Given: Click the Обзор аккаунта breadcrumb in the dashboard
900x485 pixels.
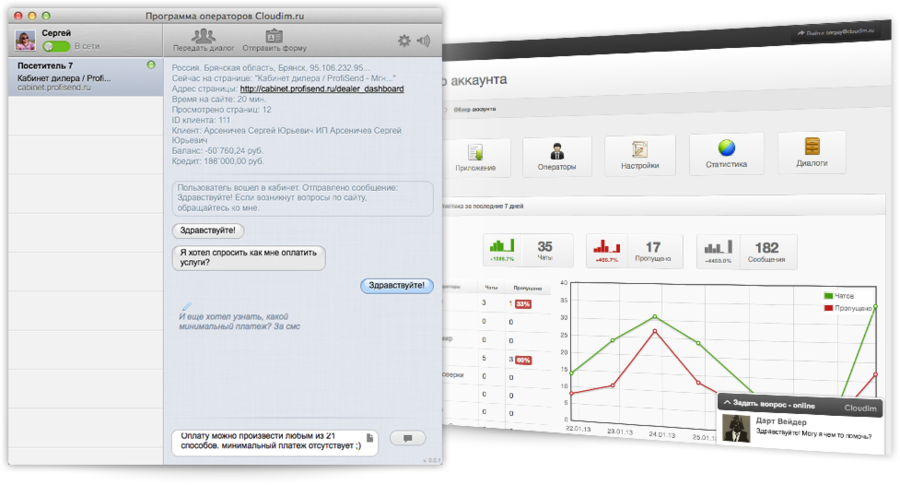Looking at the screenshot, I should pos(475,109).
